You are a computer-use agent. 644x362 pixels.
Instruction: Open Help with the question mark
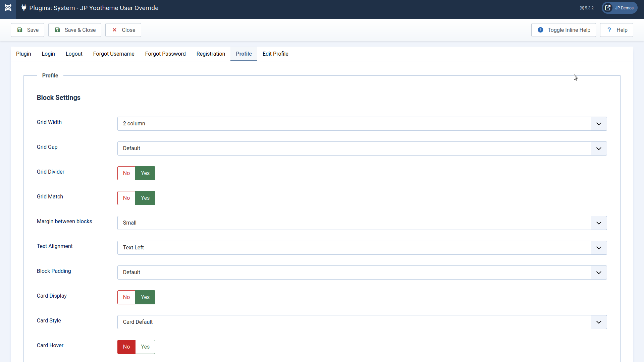[616, 30]
